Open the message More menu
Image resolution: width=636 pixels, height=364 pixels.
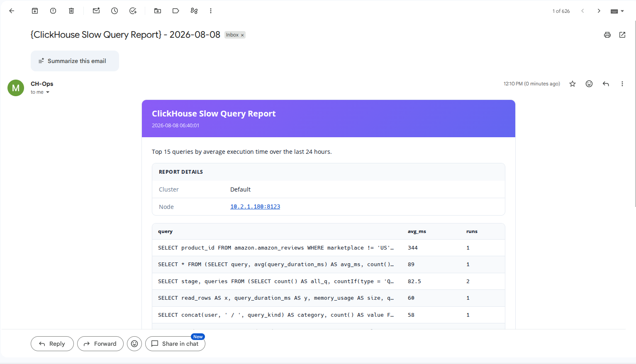coord(622,84)
